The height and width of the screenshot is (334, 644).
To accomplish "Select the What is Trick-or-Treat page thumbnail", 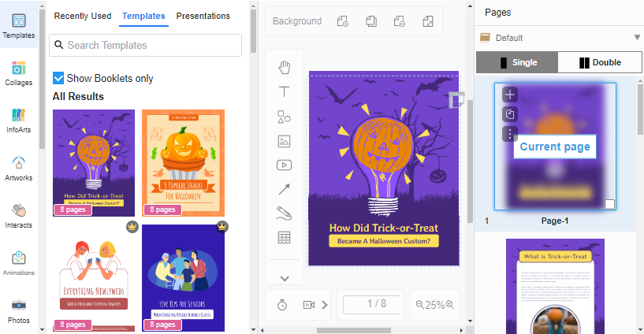I will pos(555,286).
